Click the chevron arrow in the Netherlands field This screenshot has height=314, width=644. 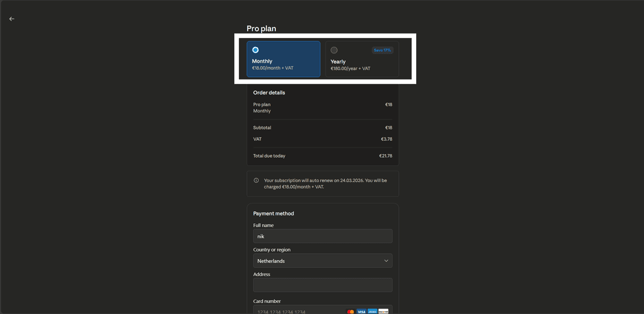386,261
